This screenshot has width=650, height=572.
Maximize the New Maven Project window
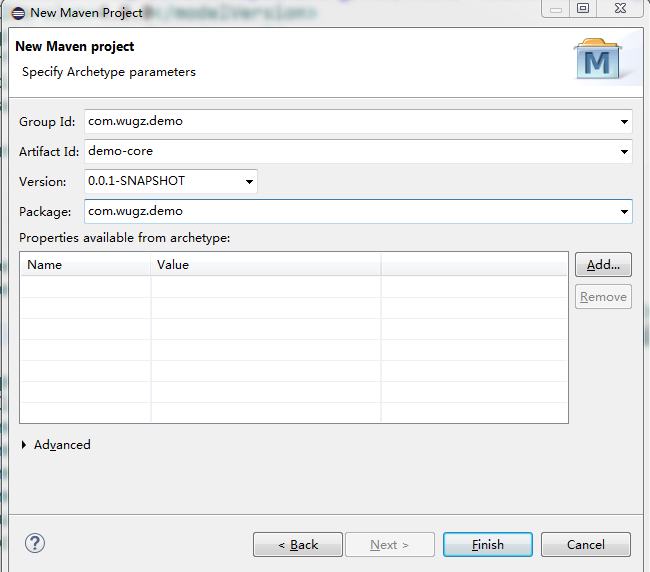[x=583, y=8]
